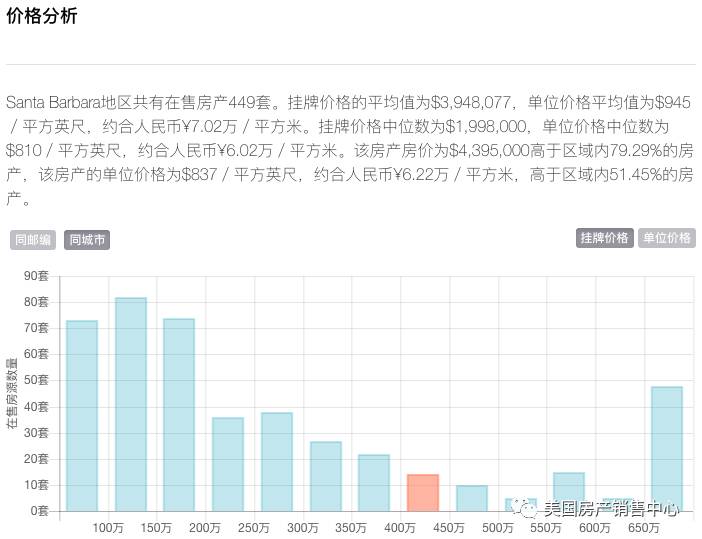
Task: Click the 650万 x-axis label
Action: 644,528
